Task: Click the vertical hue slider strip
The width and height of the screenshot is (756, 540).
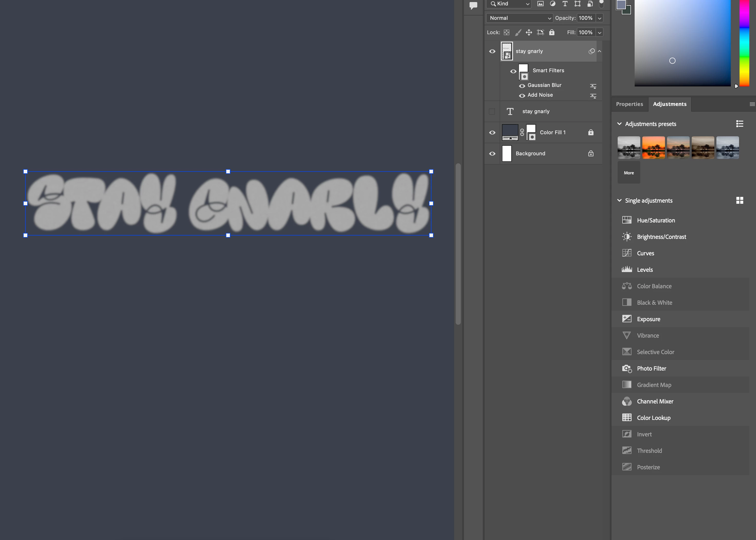Action: click(744, 43)
